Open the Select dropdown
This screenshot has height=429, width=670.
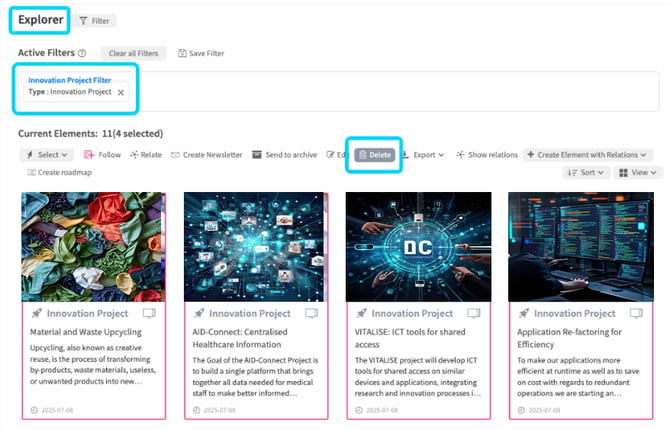pos(47,155)
